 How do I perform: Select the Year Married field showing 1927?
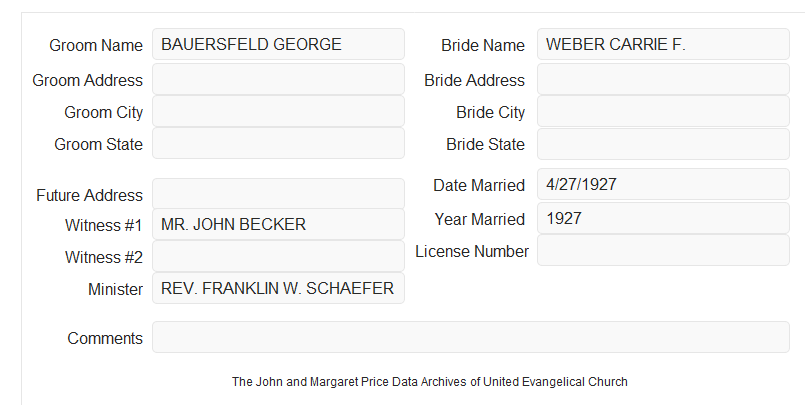pos(663,218)
